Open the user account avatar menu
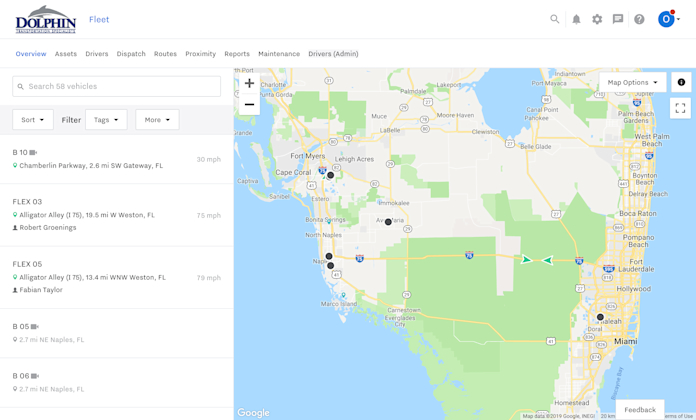The width and height of the screenshot is (696, 420). click(x=668, y=19)
